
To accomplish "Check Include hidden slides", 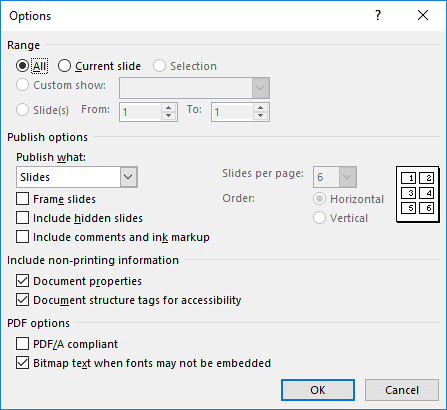I will [x=22, y=218].
